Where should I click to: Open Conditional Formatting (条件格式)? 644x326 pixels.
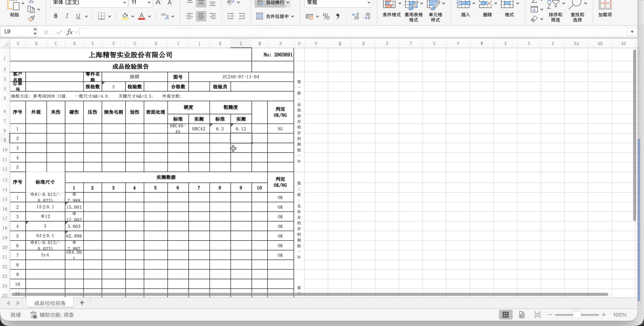(391, 9)
